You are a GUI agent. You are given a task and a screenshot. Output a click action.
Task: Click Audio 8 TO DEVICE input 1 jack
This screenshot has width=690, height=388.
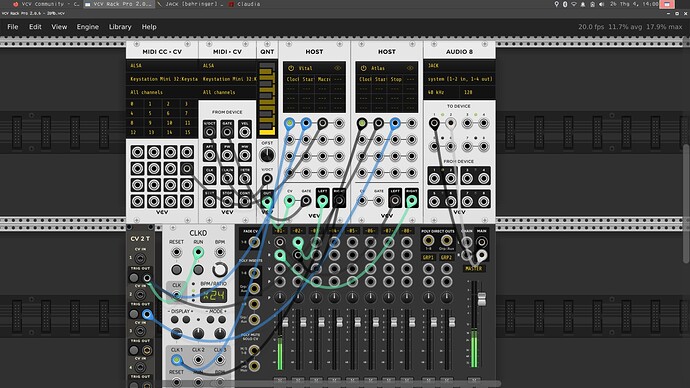(434, 124)
